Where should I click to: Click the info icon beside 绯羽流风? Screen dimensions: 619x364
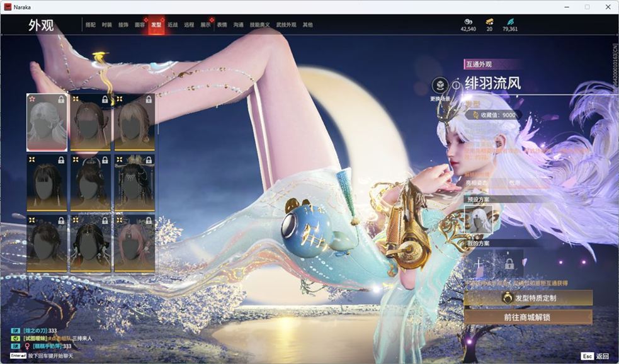tap(457, 85)
